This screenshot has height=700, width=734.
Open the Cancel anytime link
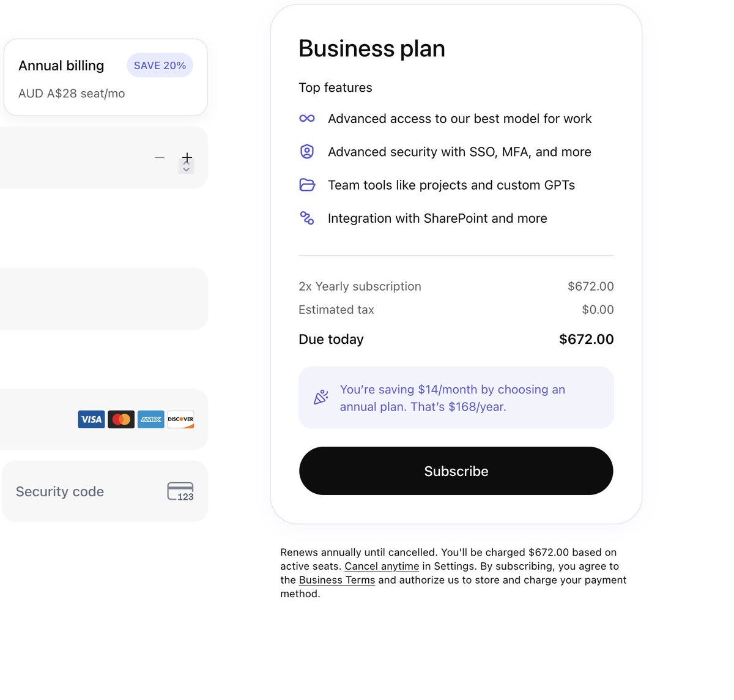pyautogui.click(x=382, y=567)
